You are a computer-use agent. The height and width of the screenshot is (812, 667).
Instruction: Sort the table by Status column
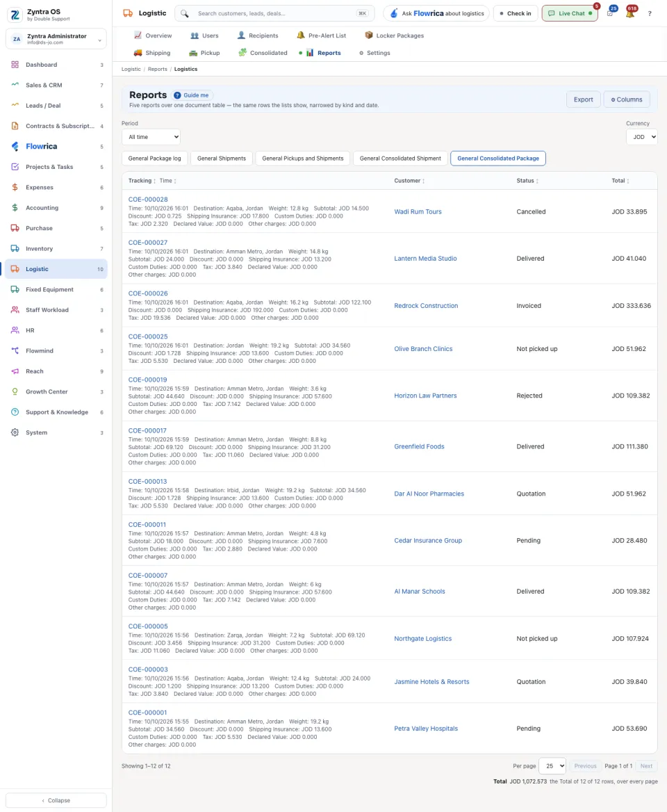[x=527, y=181]
